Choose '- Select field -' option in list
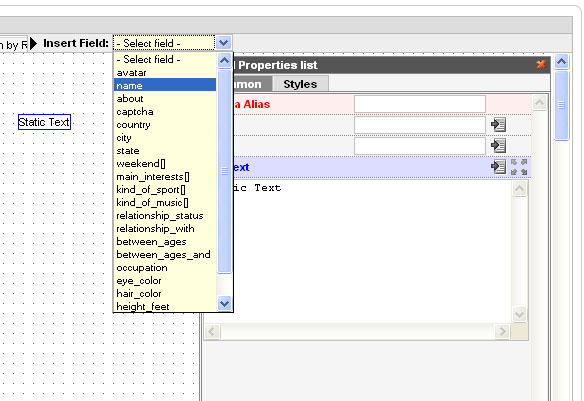584x401 pixels. [165, 59]
